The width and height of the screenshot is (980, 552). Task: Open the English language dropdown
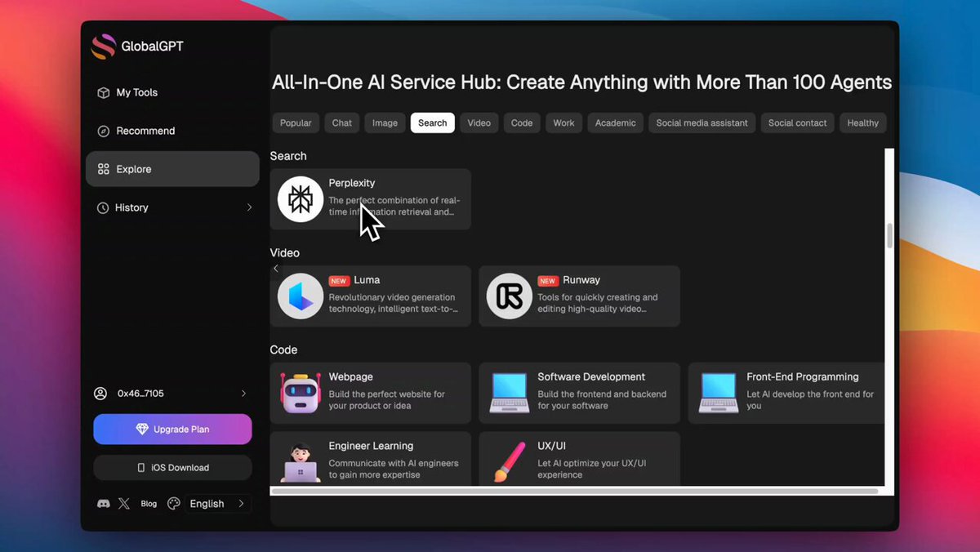tap(217, 504)
